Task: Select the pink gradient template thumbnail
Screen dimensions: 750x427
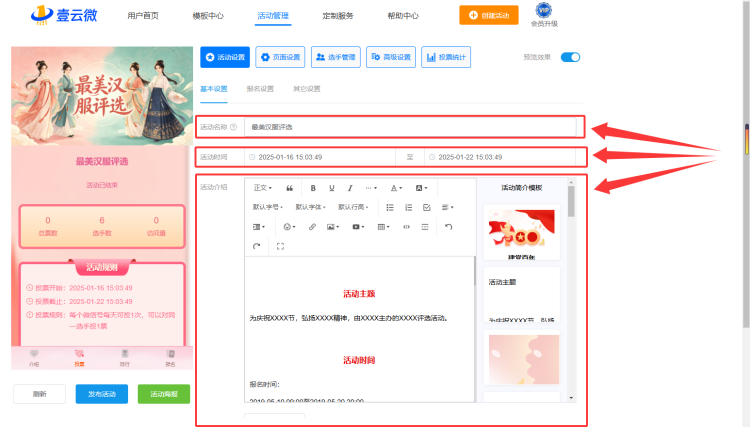Action: [522, 358]
